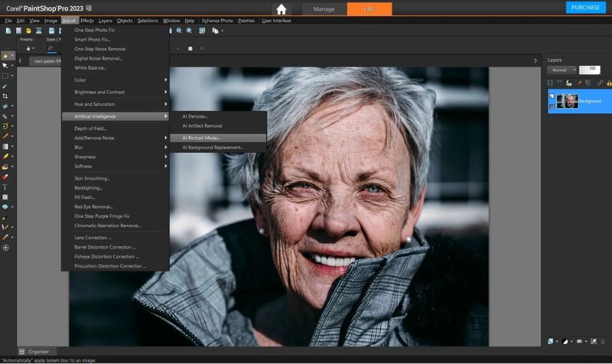Expand Add/Remove Noise submenu
Image resolution: width=612 pixels, height=364 pixels.
(115, 138)
